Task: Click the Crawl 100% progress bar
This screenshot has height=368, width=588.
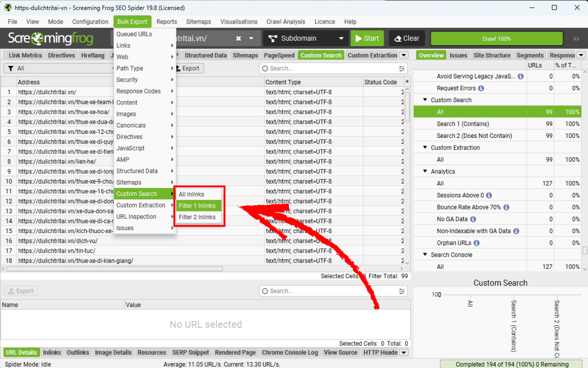Action: (496, 39)
